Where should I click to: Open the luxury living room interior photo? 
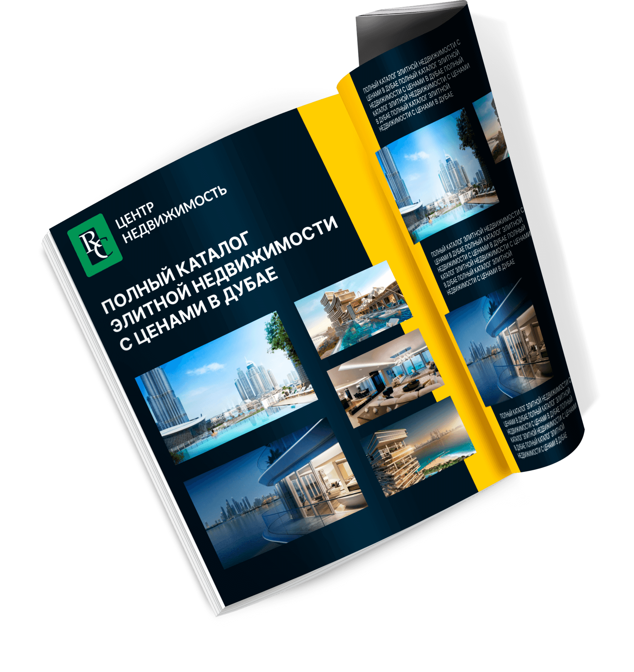(x=386, y=377)
